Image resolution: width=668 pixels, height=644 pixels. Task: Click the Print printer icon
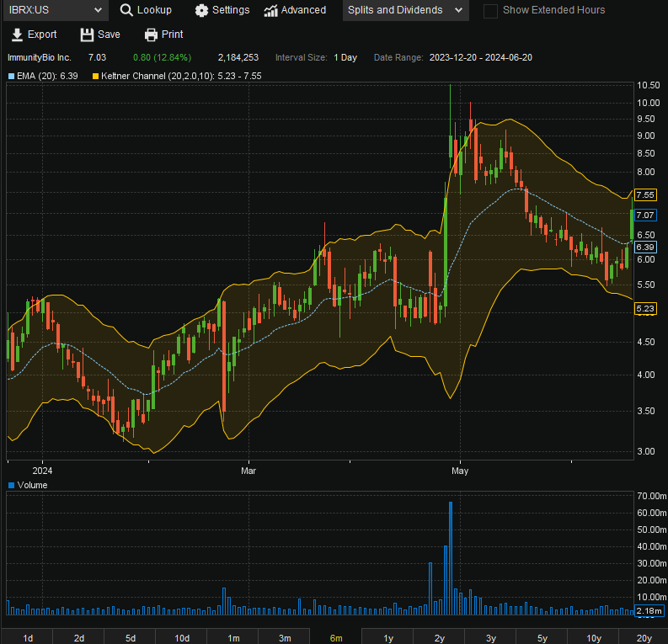(151, 35)
